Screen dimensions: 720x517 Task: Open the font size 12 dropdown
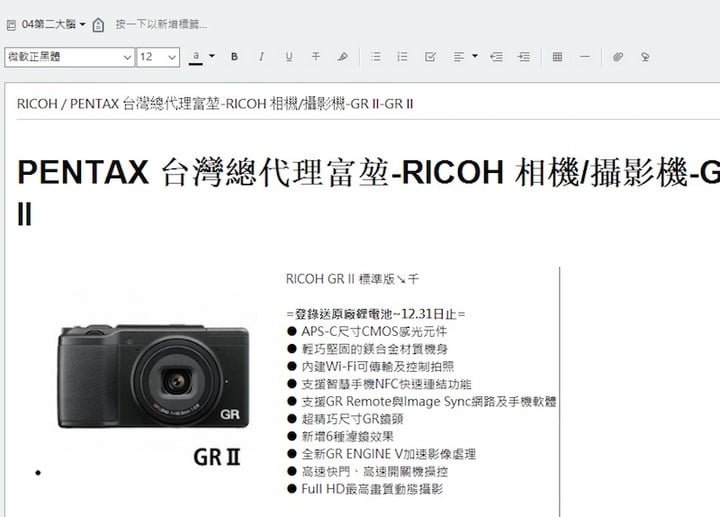pos(158,57)
